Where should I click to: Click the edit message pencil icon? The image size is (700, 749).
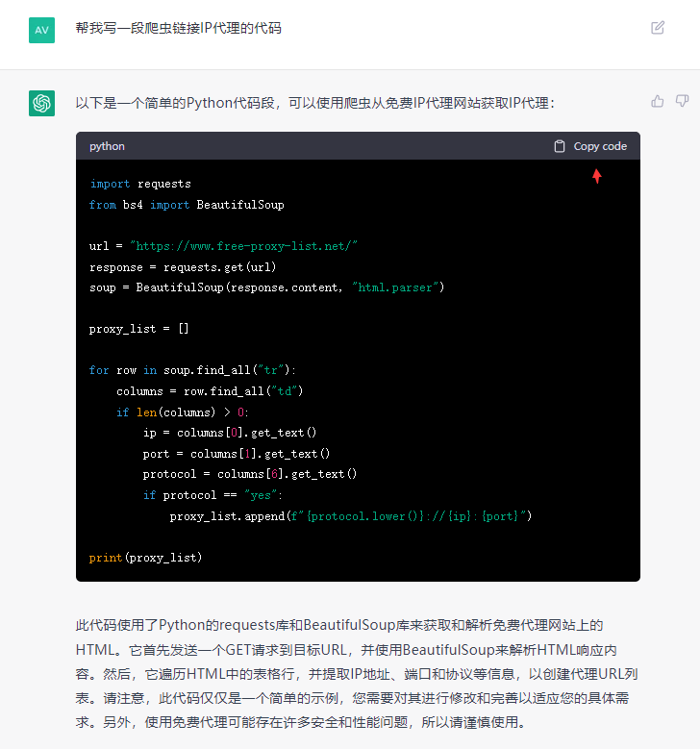(658, 28)
